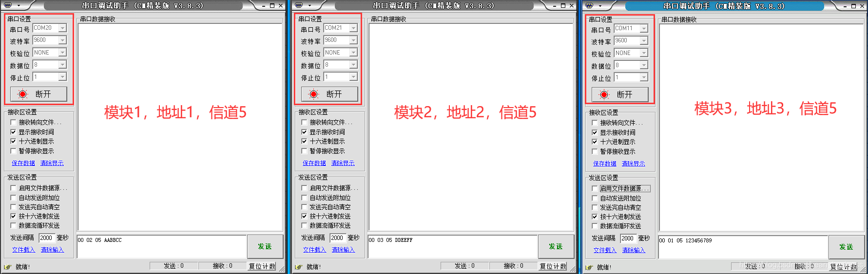
Task: Send data with 发送 in COM20 window
Action: 265,246
